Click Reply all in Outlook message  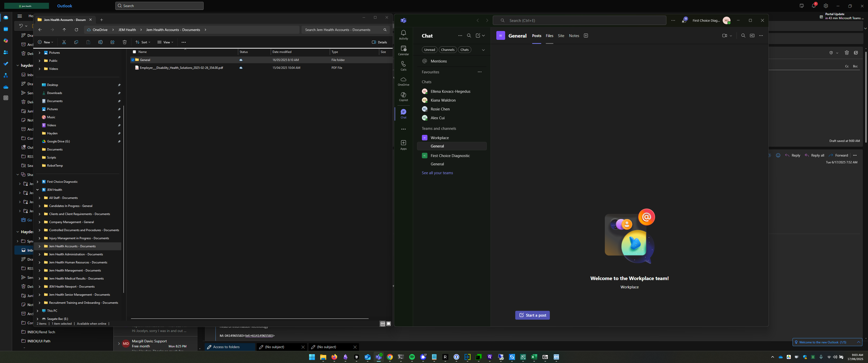click(815, 155)
